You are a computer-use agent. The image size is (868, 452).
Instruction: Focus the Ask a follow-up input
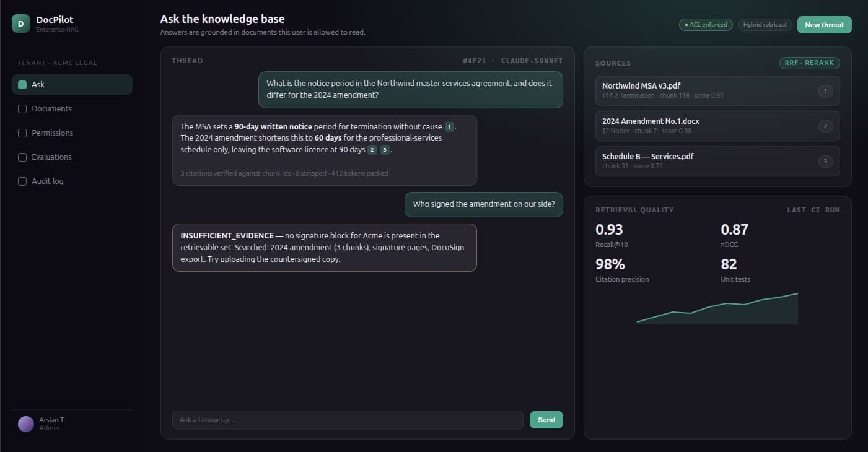tap(348, 420)
